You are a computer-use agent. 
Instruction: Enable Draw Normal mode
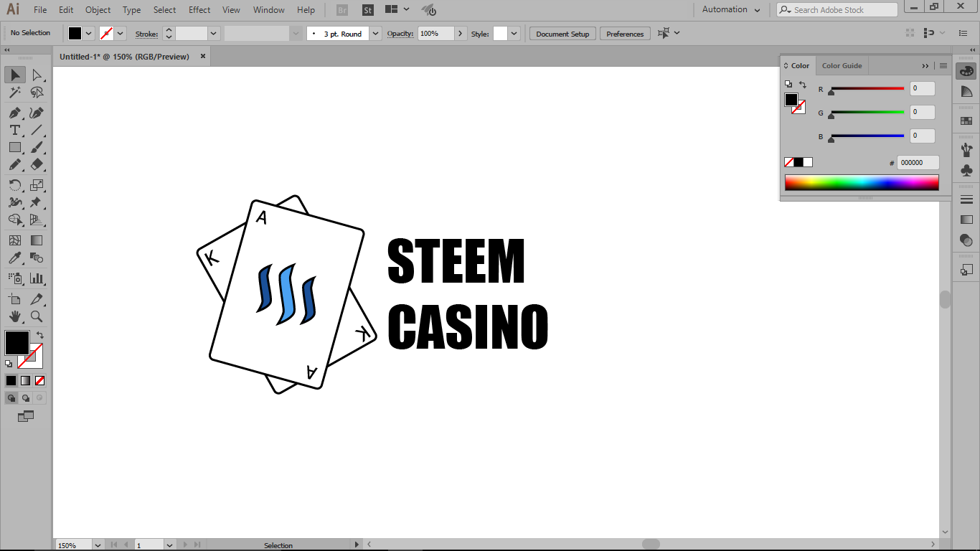11,397
